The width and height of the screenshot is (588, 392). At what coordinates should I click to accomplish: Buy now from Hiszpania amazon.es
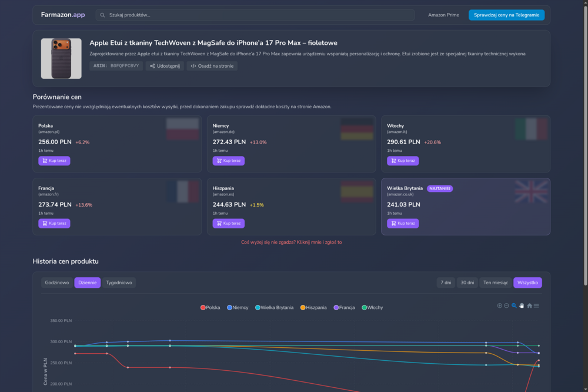point(228,224)
